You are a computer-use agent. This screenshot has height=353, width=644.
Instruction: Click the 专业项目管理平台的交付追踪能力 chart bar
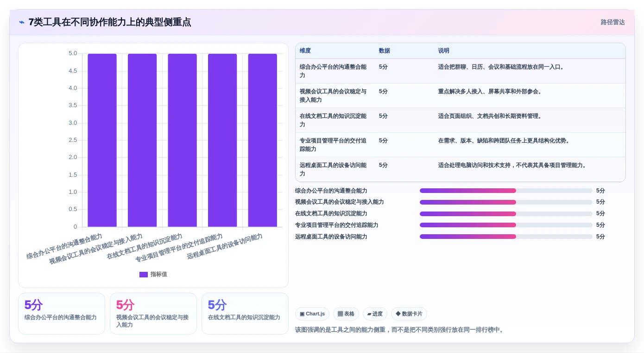click(222, 140)
